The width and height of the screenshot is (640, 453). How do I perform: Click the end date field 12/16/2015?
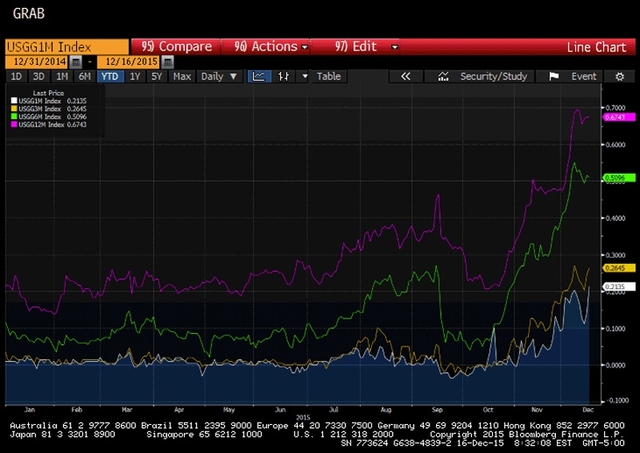click(x=129, y=62)
